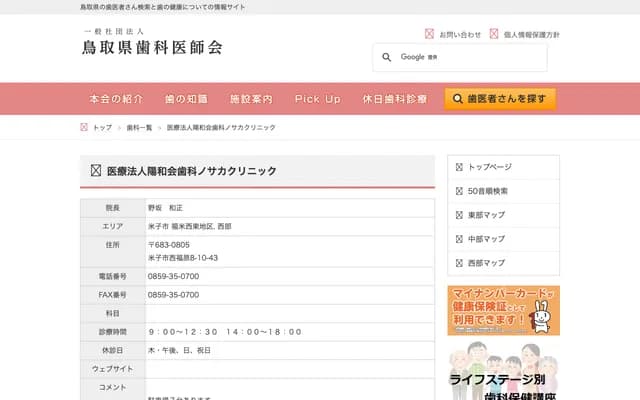This screenshot has height=400, width=640.
Task: Open the トップページ sidebar link
Action: point(489,167)
